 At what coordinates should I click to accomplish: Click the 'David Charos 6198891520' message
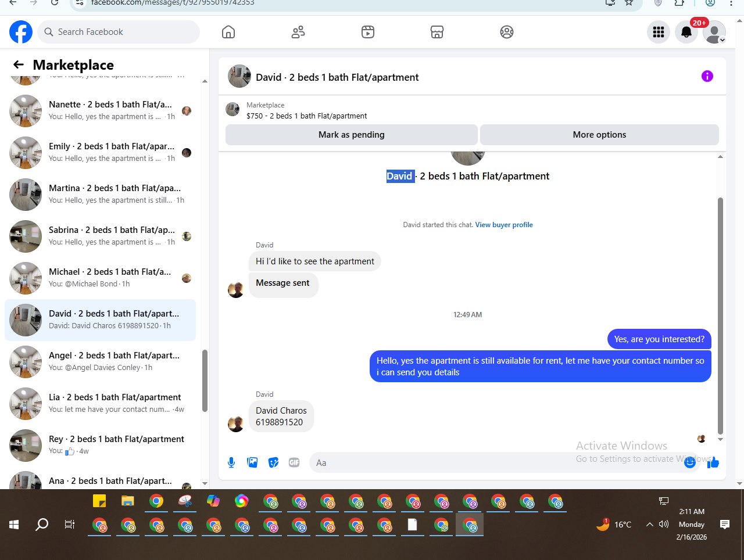(281, 417)
